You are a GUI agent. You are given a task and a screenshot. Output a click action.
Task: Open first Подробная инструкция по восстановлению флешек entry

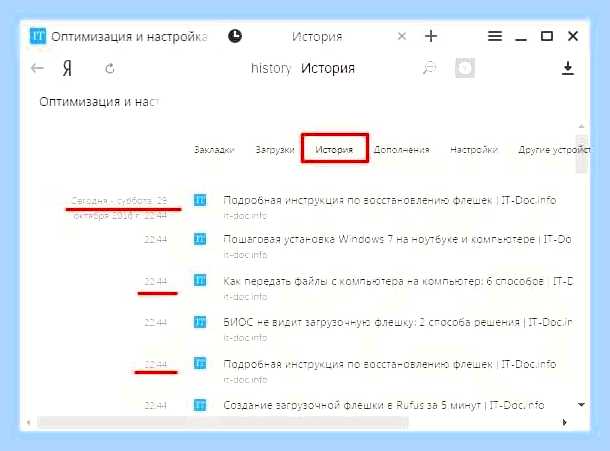[389, 200]
